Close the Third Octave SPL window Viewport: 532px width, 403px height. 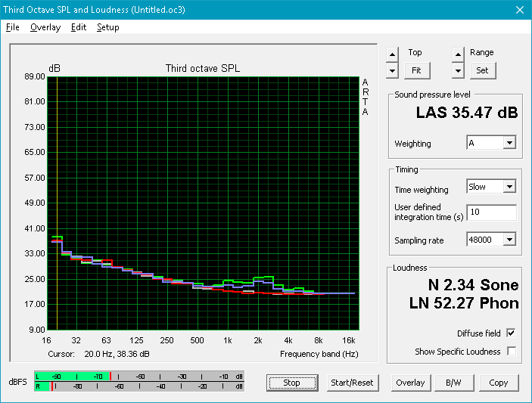[519, 10]
